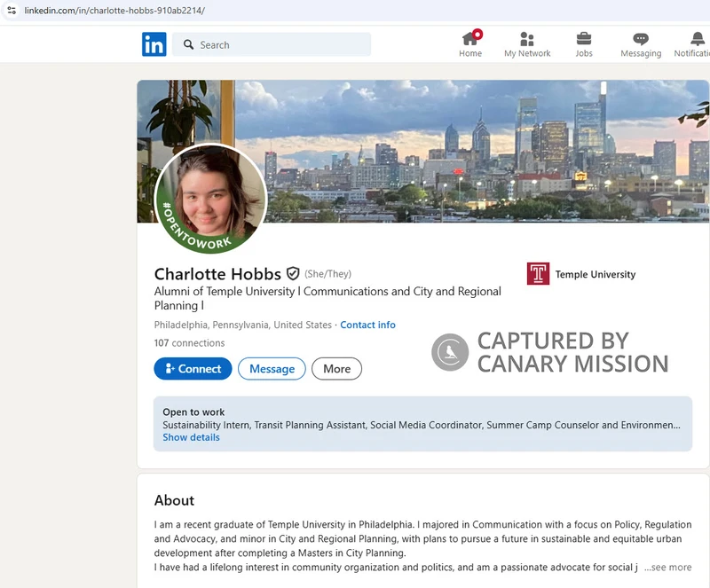Open the Temple University link text
Image resolution: width=710 pixels, height=588 pixels.
[x=596, y=275]
